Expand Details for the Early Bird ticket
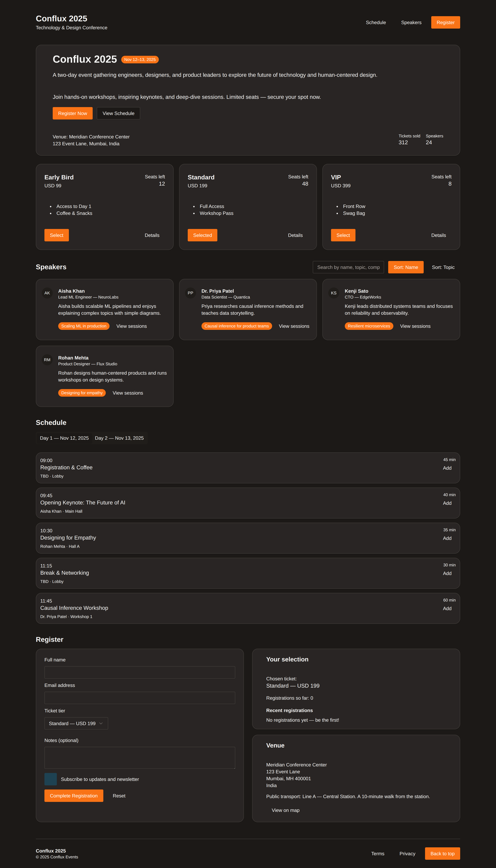Viewport: 496px width, 868px height. pos(152,235)
